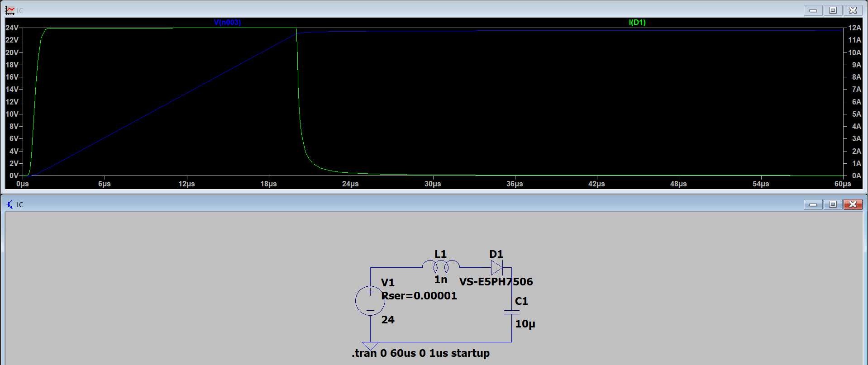Select the inductor L1 symbol
The width and height of the screenshot is (868, 365).
(x=441, y=266)
